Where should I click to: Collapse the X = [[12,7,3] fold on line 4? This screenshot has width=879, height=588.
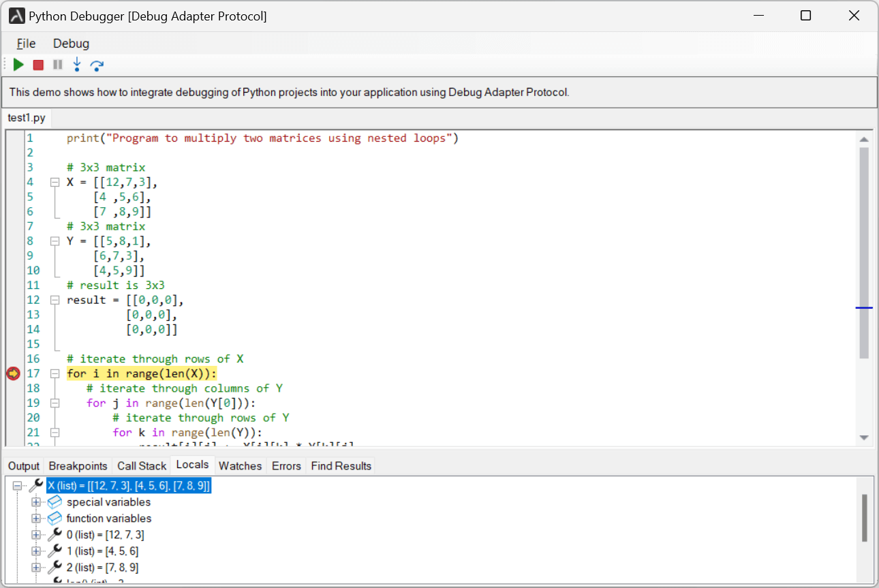(x=55, y=183)
